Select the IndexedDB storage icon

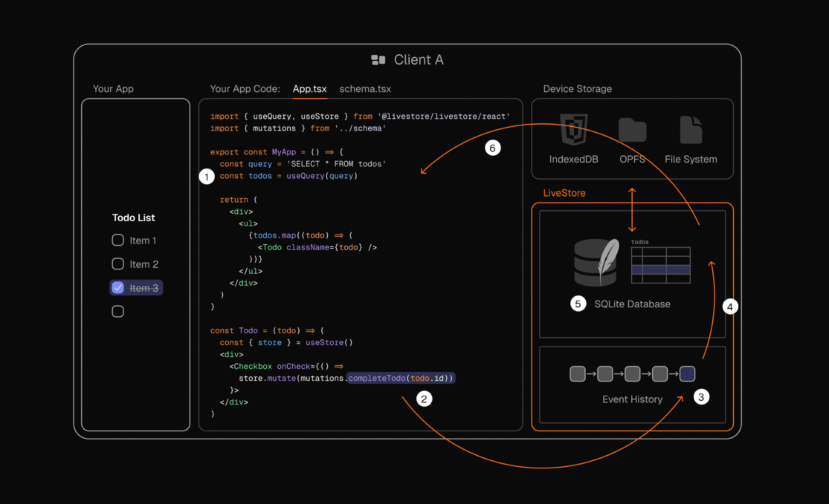point(574,129)
